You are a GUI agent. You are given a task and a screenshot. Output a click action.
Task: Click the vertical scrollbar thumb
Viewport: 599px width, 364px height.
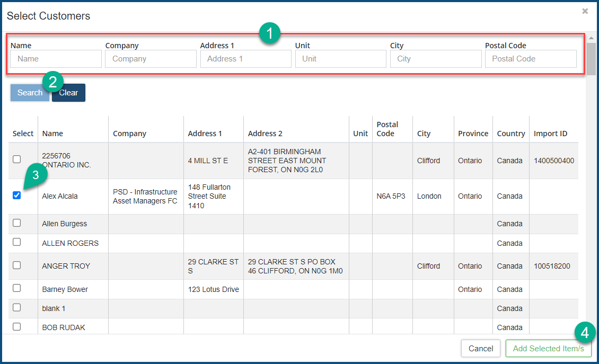[x=591, y=58]
